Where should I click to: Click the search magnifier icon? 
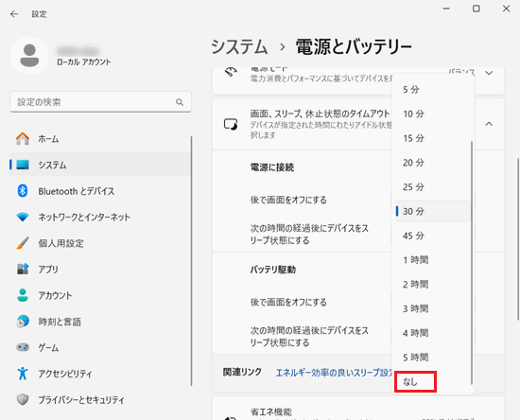click(180, 102)
